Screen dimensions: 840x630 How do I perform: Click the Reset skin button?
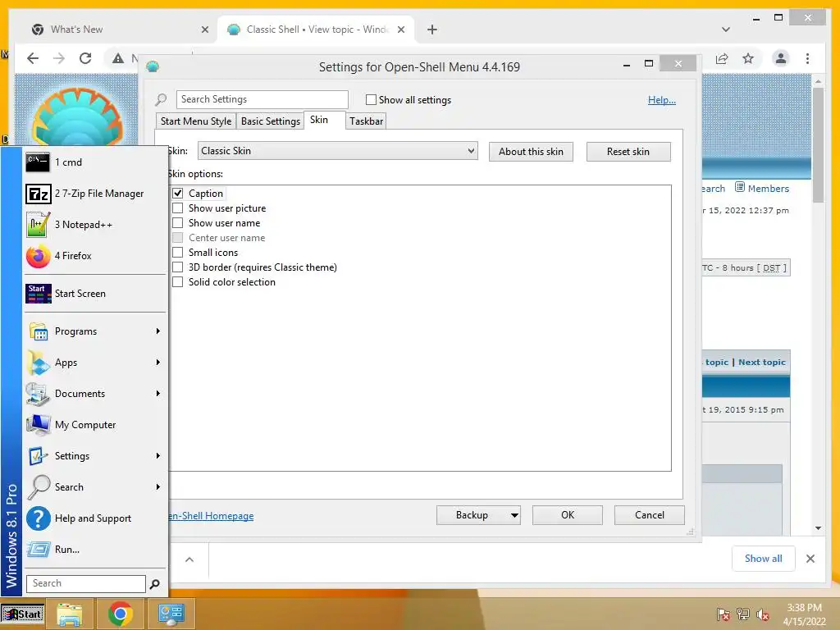click(x=628, y=152)
